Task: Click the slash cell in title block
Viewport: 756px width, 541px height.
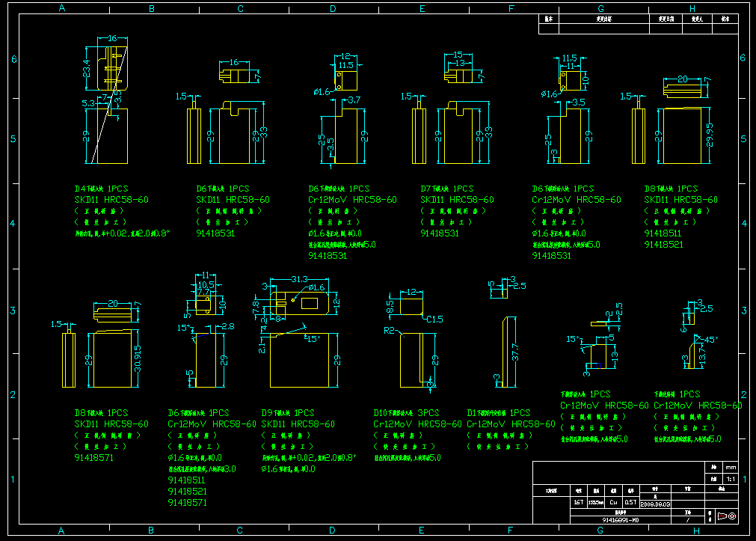Action: [687, 520]
